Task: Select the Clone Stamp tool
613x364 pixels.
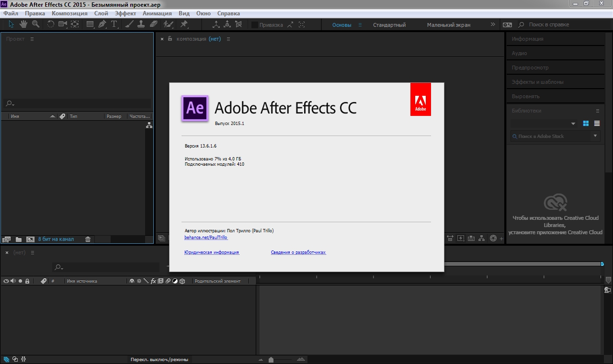Action: click(141, 24)
